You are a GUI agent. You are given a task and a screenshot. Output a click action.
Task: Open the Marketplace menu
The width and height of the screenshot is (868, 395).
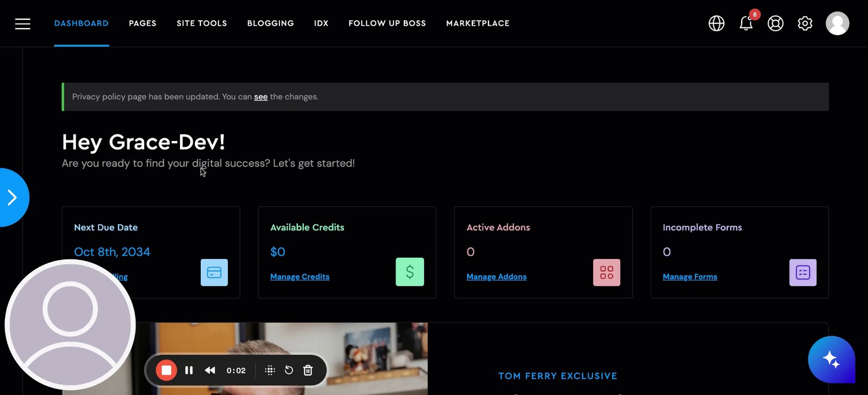coord(478,23)
